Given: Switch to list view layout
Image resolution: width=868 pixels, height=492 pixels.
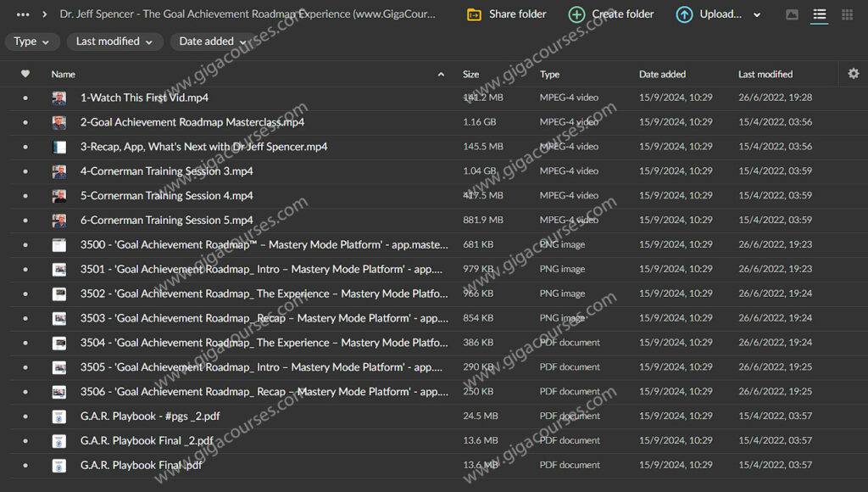Looking at the screenshot, I should (x=819, y=14).
